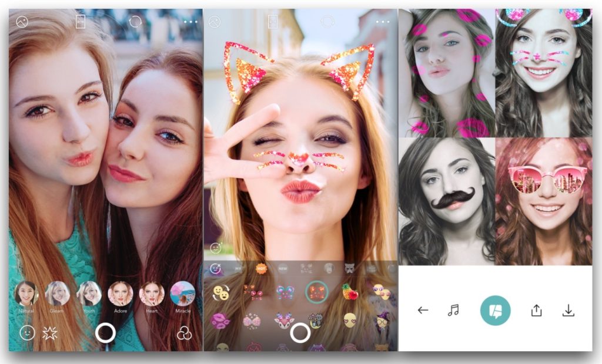This screenshot has width=602, height=364.
Task: Pick the Miracle filter
Action: [x=182, y=293]
